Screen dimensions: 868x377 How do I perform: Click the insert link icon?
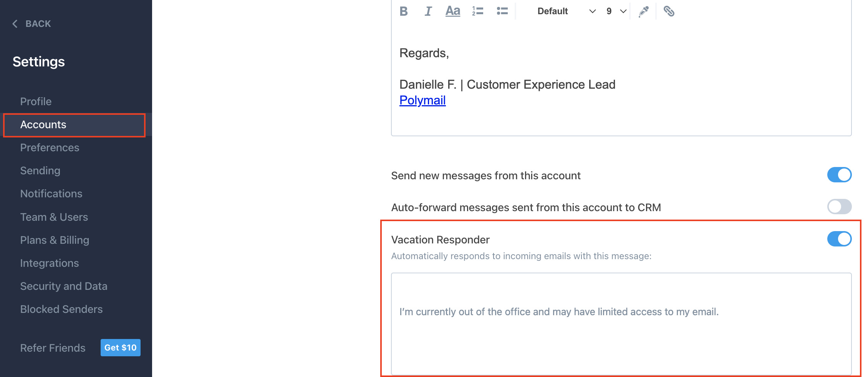point(669,12)
